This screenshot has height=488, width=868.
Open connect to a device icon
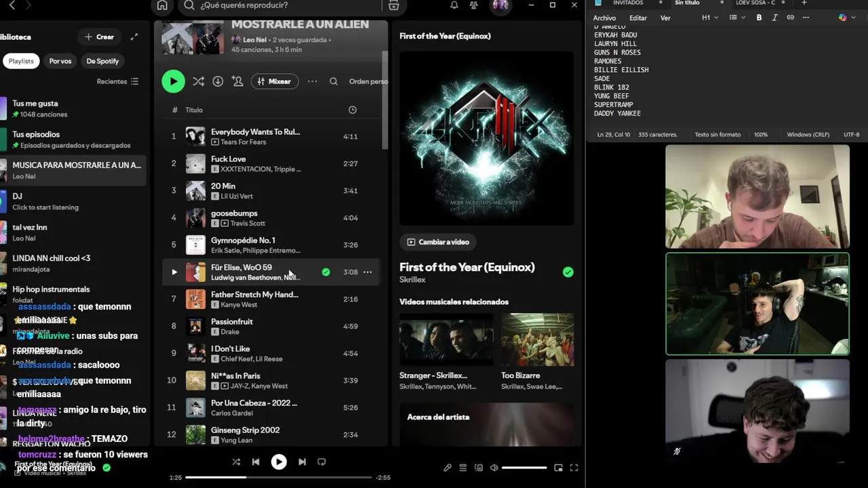pos(479,468)
